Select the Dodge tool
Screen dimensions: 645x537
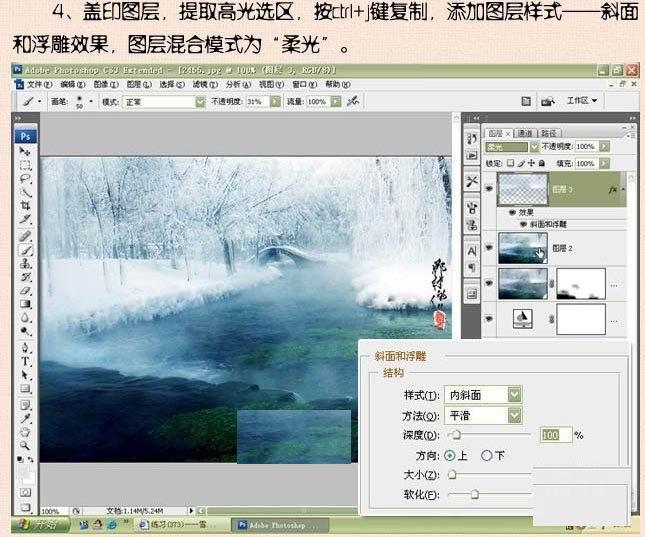click(25, 331)
